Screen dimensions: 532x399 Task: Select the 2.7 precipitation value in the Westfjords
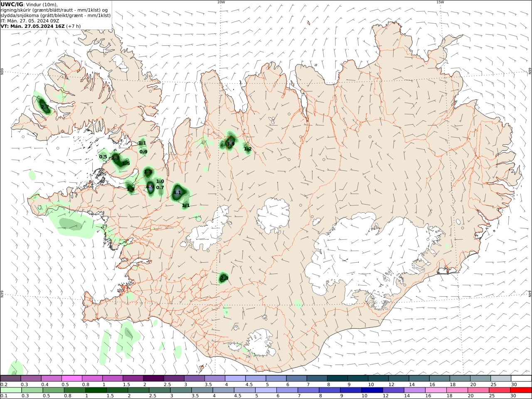pyautogui.click(x=45, y=107)
